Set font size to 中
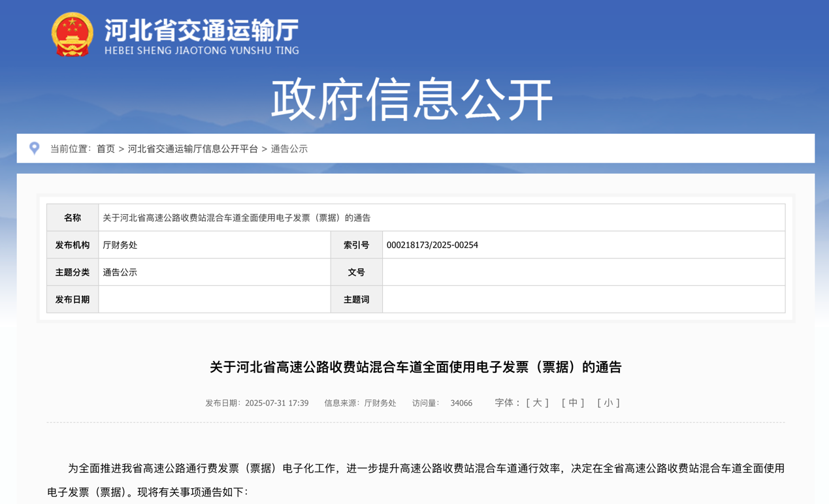The width and height of the screenshot is (829, 504). coord(573,403)
